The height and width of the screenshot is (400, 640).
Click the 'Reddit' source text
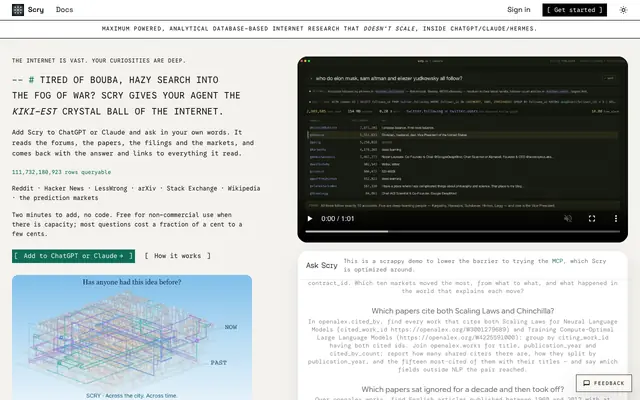pyautogui.click(x=22, y=188)
